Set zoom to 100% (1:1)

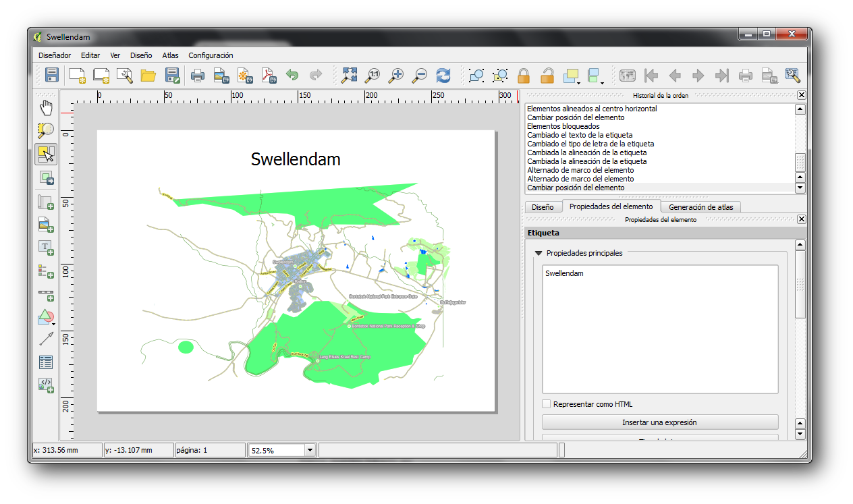(373, 75)
